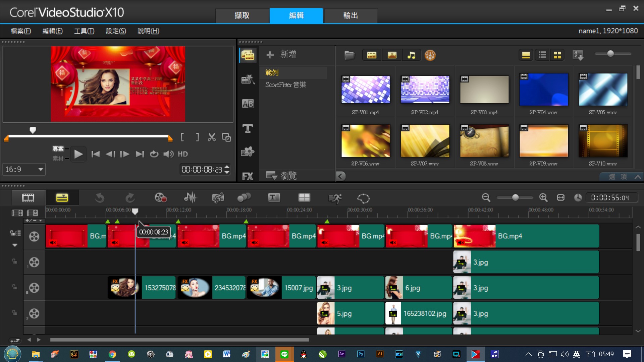
Task: Jump to the preview start
Action: click(x=96, y=154)
